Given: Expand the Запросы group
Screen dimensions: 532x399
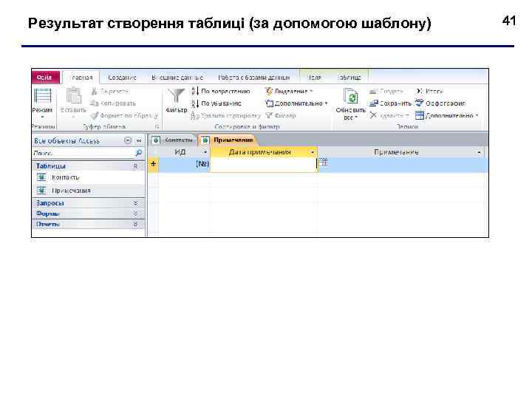Looking at the screenshot, I should click(x=135, y=203).
